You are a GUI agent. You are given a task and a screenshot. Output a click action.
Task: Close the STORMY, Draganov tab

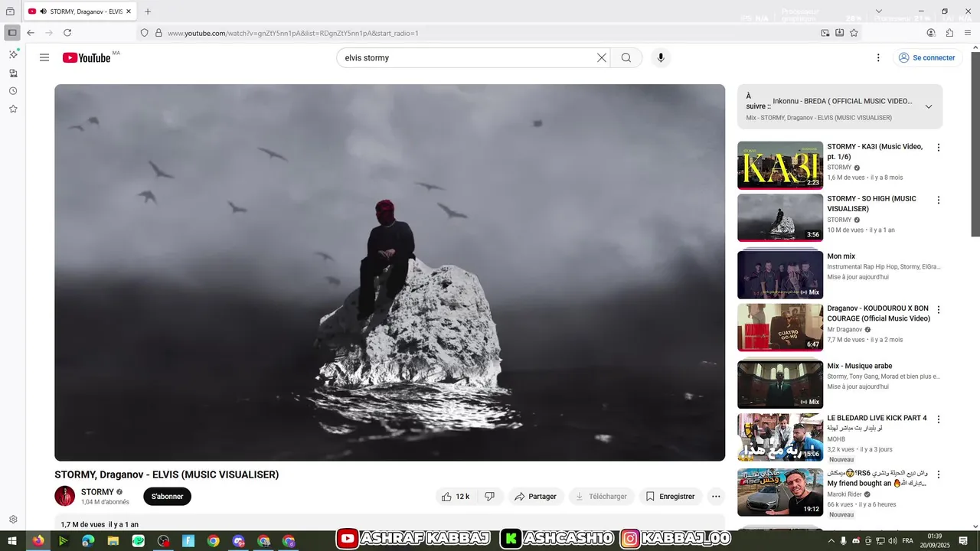129,11
